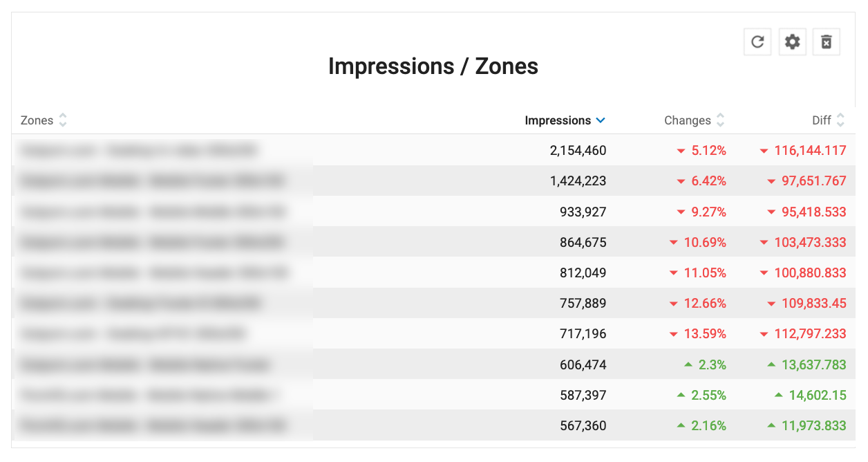
Task: Open widget settings gear icon
Action: pos(792,42)
